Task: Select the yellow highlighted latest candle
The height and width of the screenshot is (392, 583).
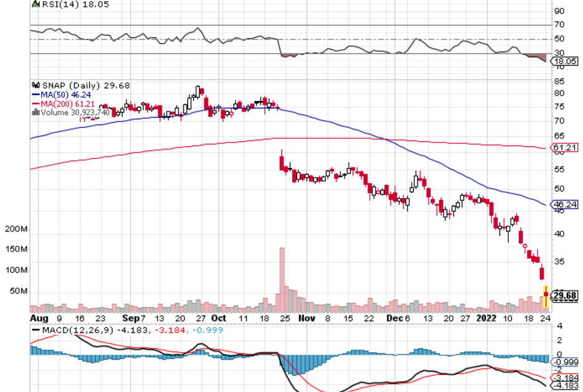Action: pyautogui.click(x=546, y=296)
